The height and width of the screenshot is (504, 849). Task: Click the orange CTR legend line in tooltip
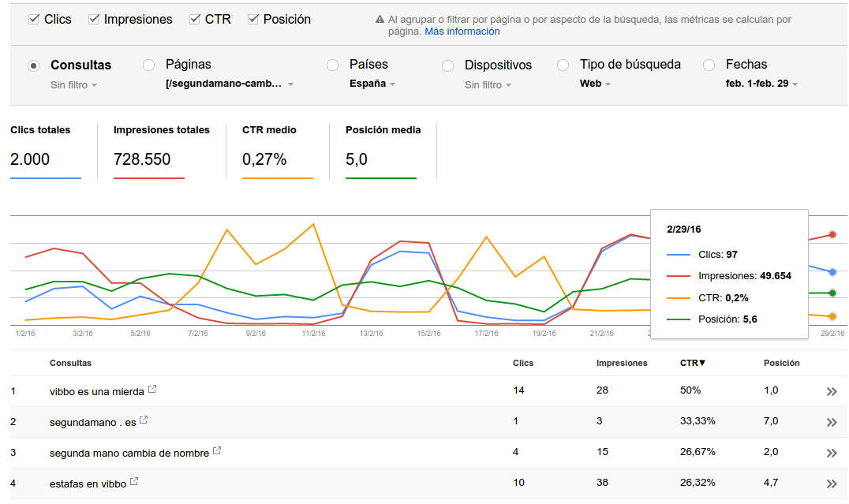(x=679, y=297)
